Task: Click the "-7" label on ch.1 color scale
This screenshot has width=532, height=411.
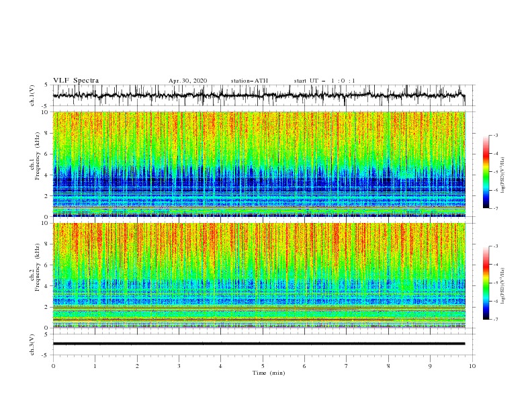Action: (x=495, y=208)
